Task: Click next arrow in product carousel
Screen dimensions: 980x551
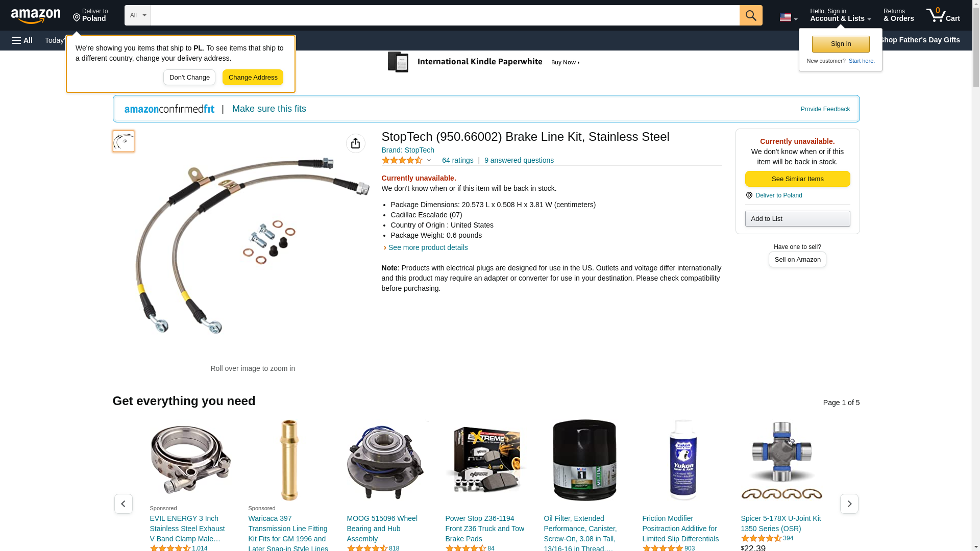Action: pos(849,504)
